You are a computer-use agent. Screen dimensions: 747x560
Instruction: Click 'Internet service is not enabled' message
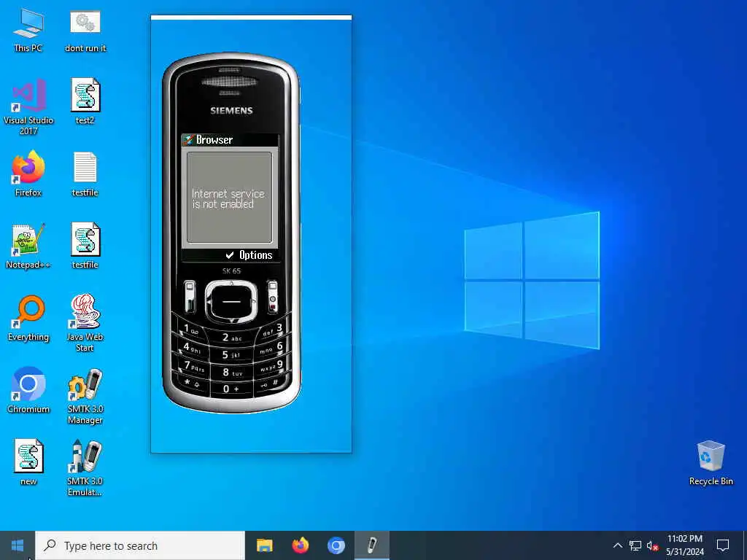click(x=228, y=199)
